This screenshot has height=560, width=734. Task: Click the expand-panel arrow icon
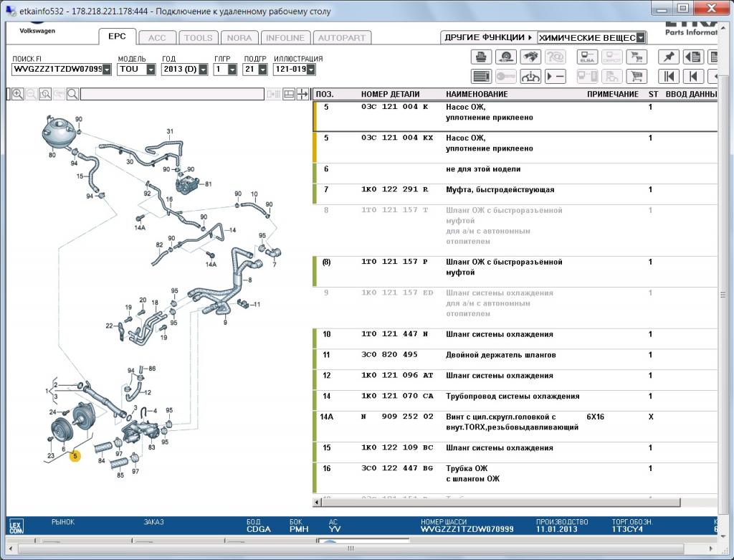(302, 94)
